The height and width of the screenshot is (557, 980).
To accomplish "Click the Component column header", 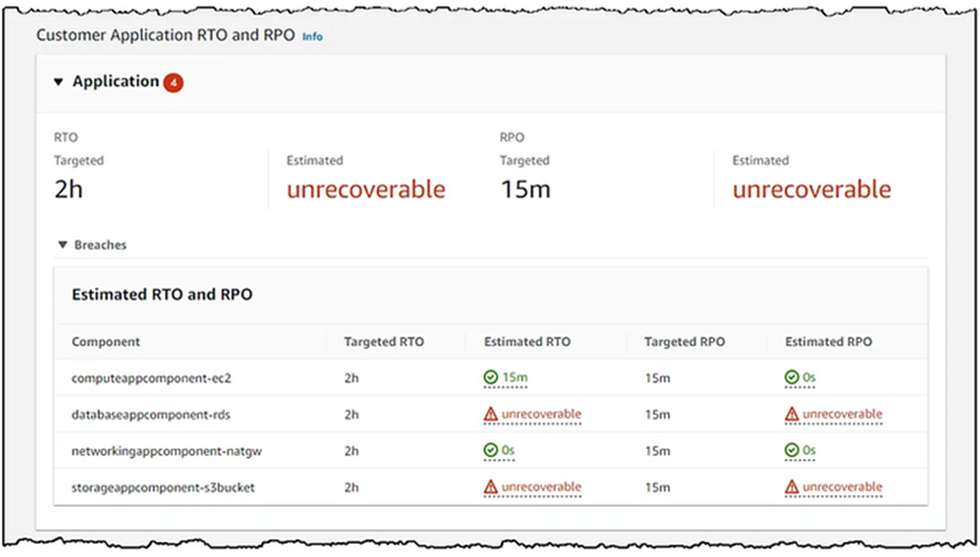I will point(106,342).
